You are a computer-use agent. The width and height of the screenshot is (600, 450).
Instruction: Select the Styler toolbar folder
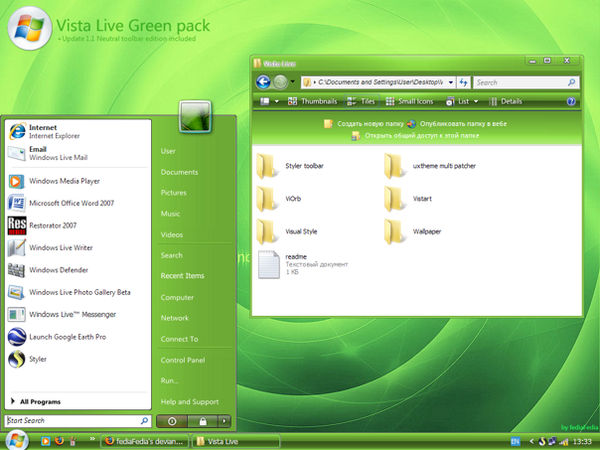[290, 166]
